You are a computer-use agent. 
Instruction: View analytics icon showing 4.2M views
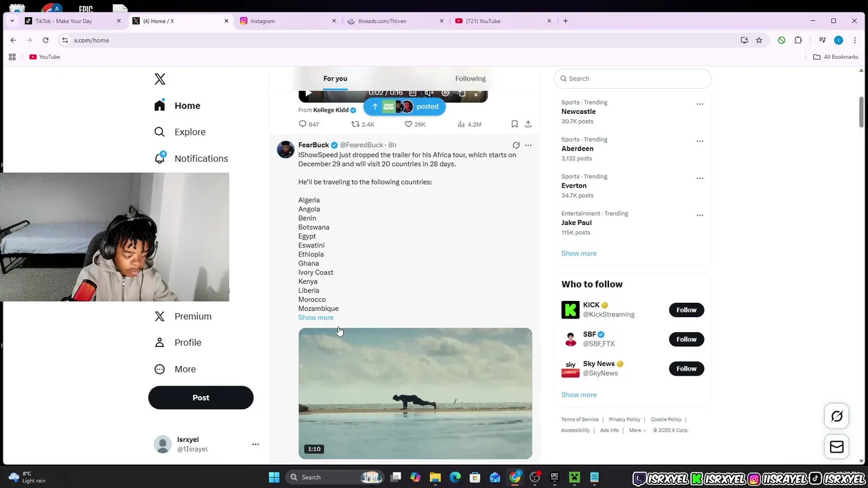(461, 124)
